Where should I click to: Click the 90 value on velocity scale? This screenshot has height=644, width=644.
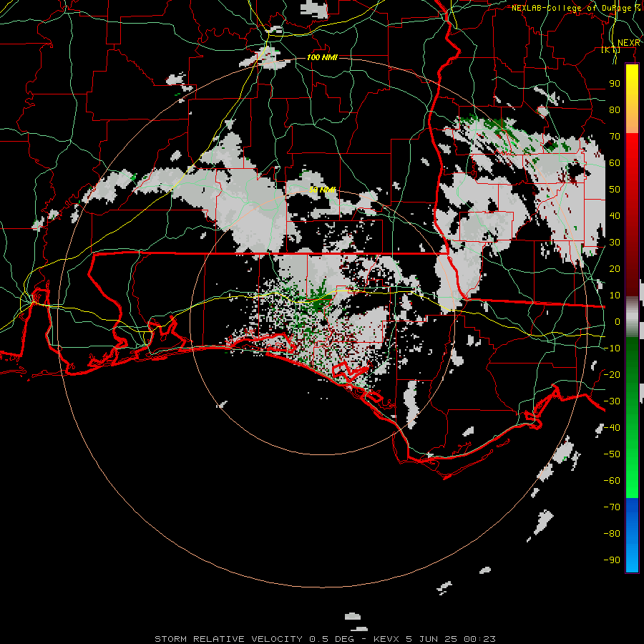click(x=615, y=84)
